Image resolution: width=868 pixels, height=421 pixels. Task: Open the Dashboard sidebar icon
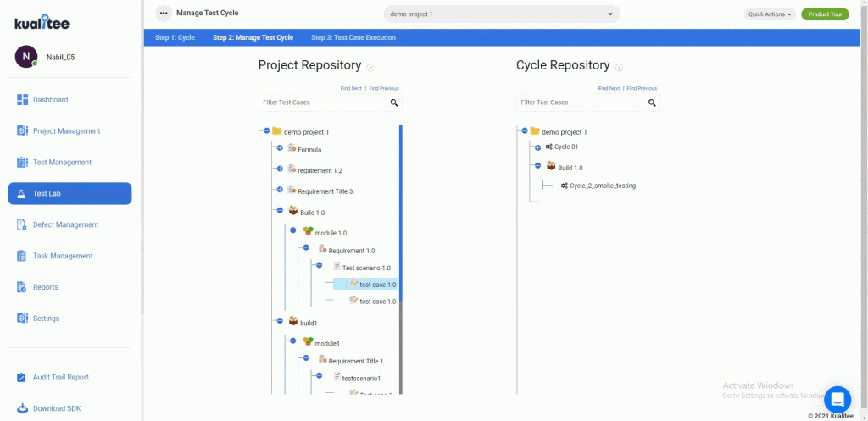22,100
